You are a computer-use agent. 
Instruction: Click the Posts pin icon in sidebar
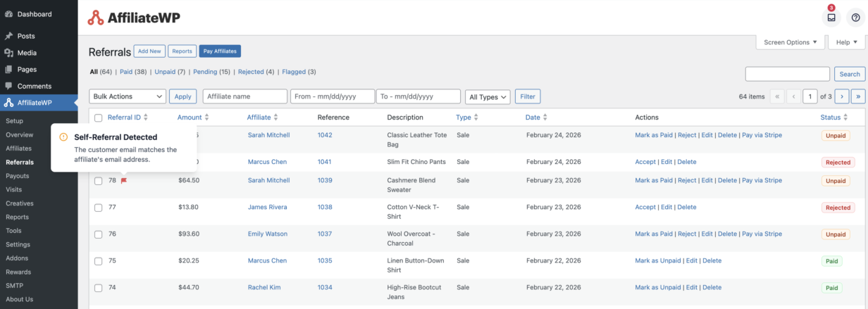pos(8,36)
